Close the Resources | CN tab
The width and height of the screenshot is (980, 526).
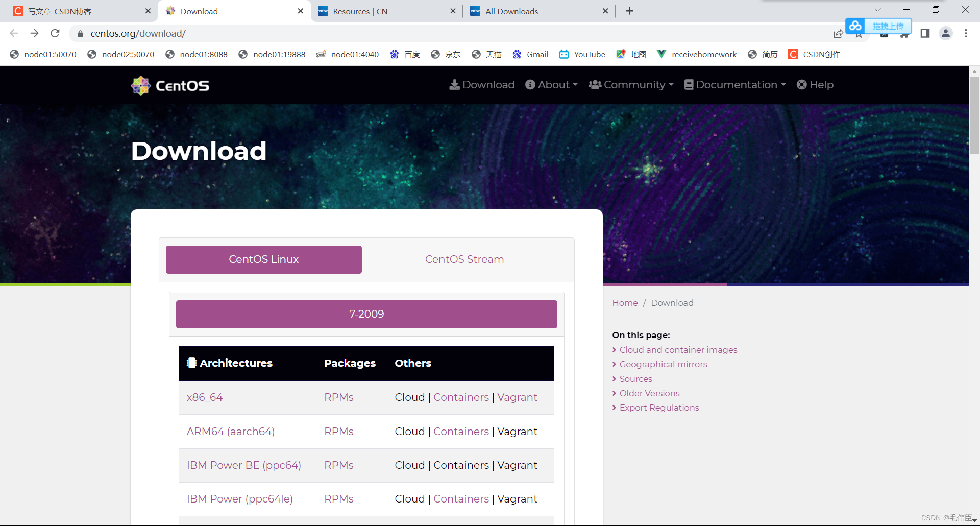(x=453, y=11)
